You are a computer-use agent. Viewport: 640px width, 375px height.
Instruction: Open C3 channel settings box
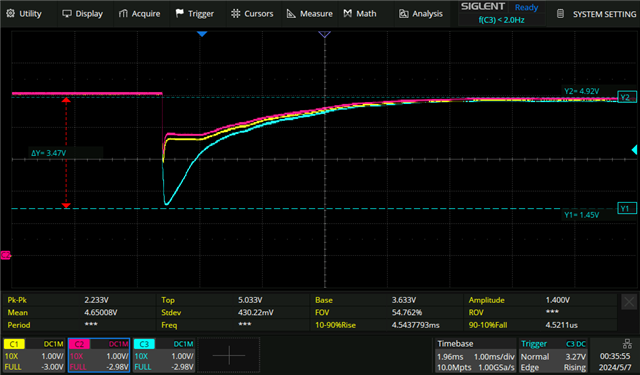[164, 355]
